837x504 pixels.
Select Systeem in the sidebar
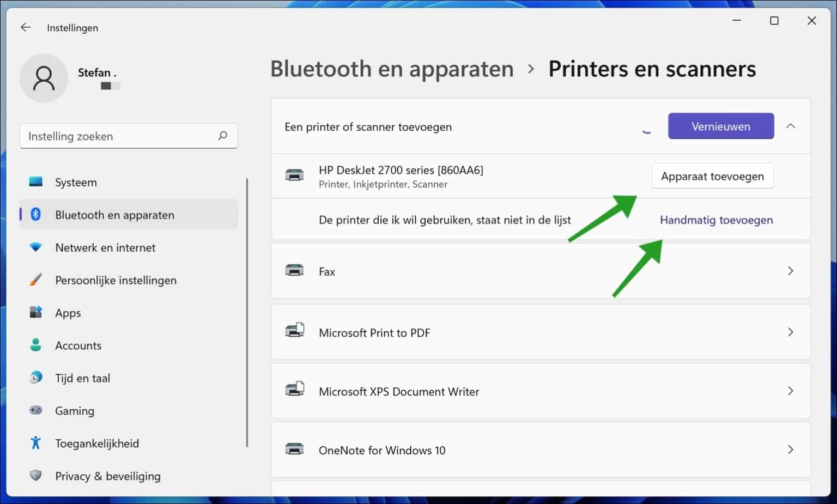(75, 182)
